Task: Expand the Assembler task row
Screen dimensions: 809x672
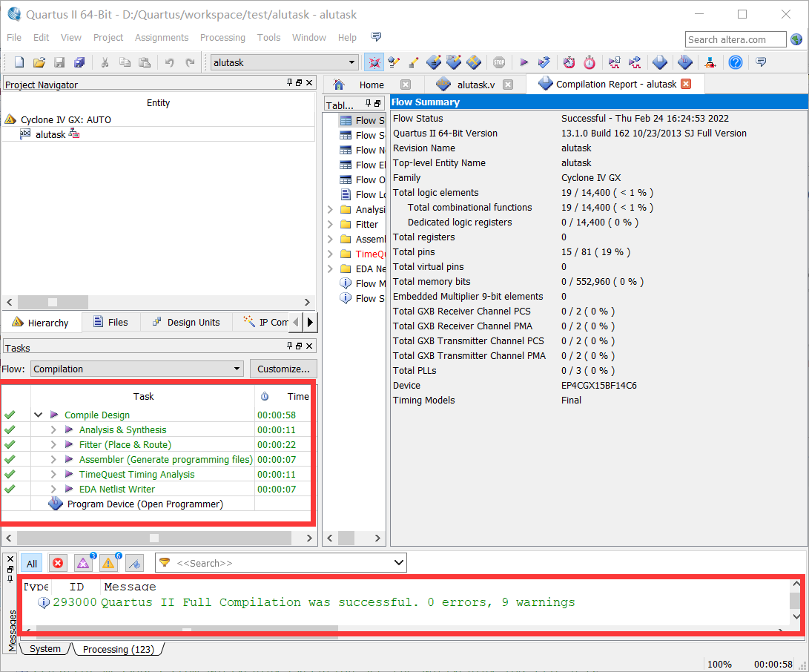Action: click(53, 459)
